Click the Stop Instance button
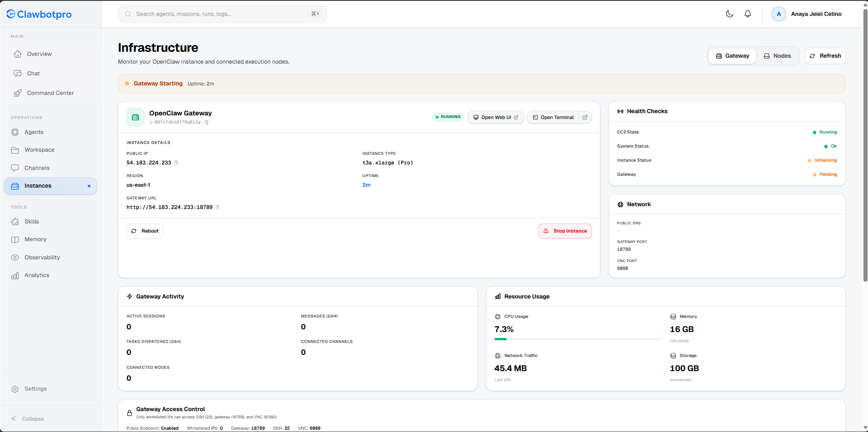Viewport: 868px width, 432px height. 565,231
